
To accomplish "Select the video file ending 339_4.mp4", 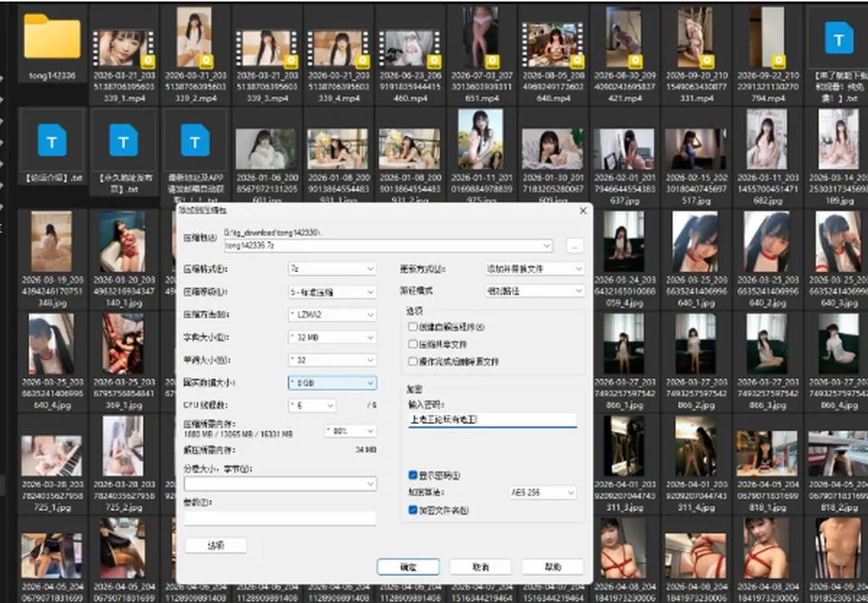I will tap(338, 49).
